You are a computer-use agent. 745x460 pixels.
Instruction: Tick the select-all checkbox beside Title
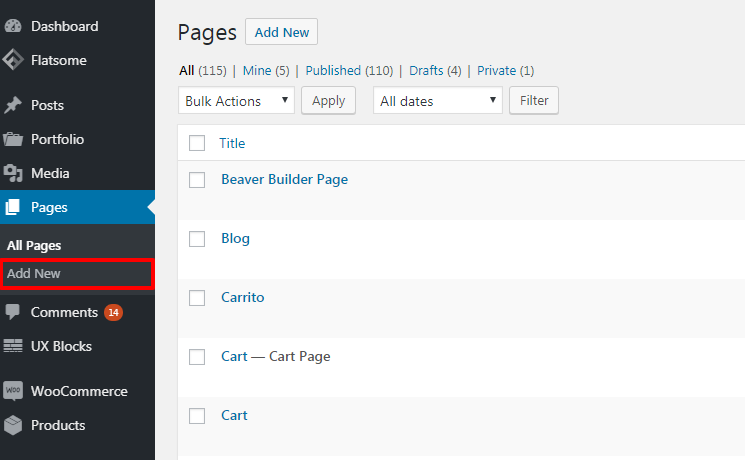pos(197,143)
